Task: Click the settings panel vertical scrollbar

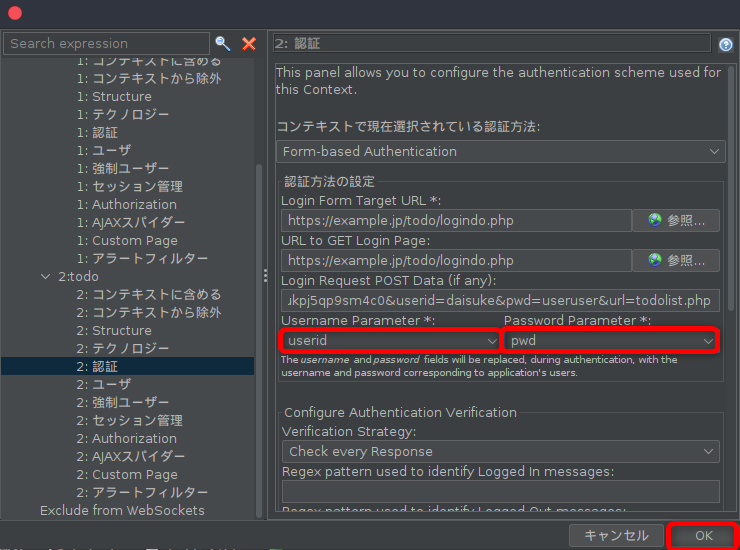Action: (x=731, y=189)
